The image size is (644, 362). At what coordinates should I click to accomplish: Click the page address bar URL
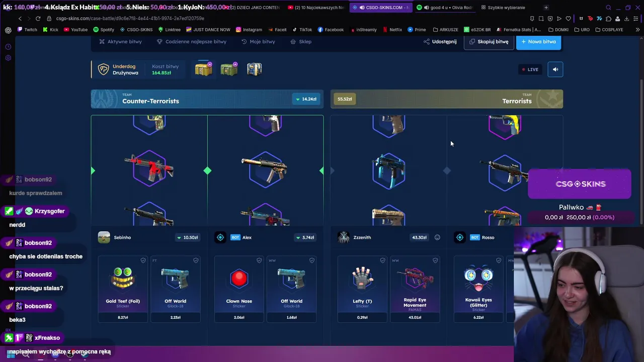point(130,19)
